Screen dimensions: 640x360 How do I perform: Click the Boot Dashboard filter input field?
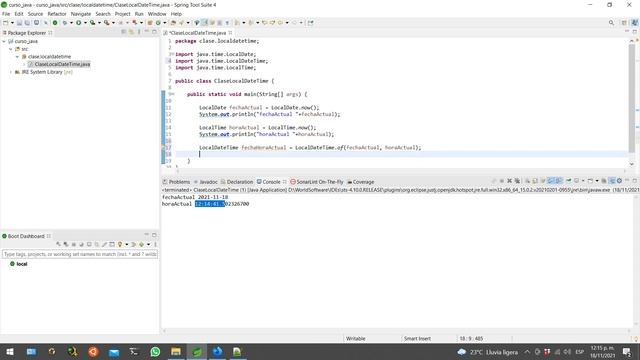(x=80, y=254)
